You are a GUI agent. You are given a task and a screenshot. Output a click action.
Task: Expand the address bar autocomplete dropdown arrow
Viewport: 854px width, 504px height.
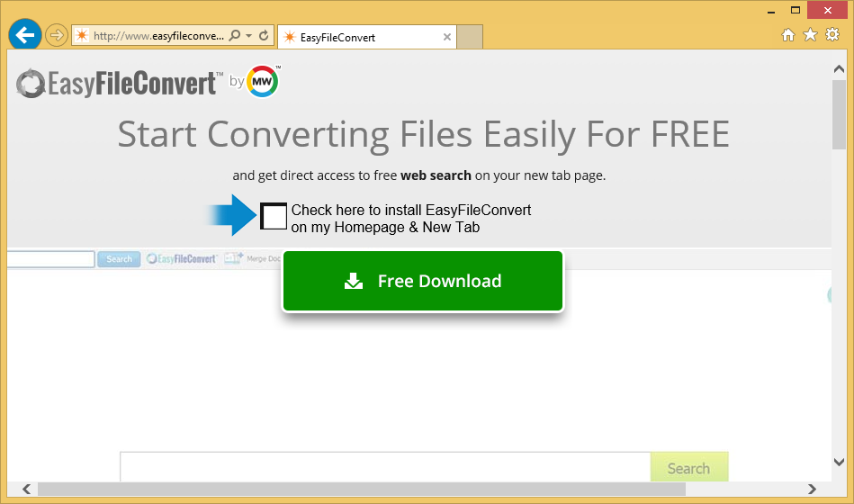click(x=249, y=36)
